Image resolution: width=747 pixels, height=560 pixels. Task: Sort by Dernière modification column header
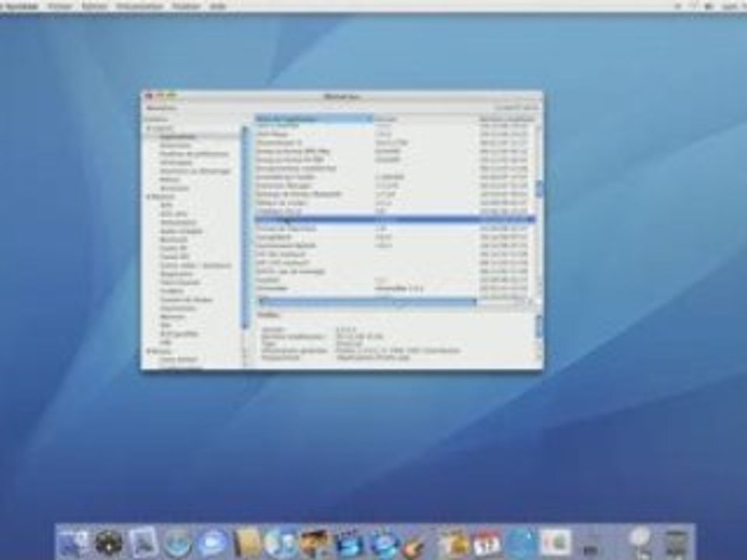click(507, 118)
